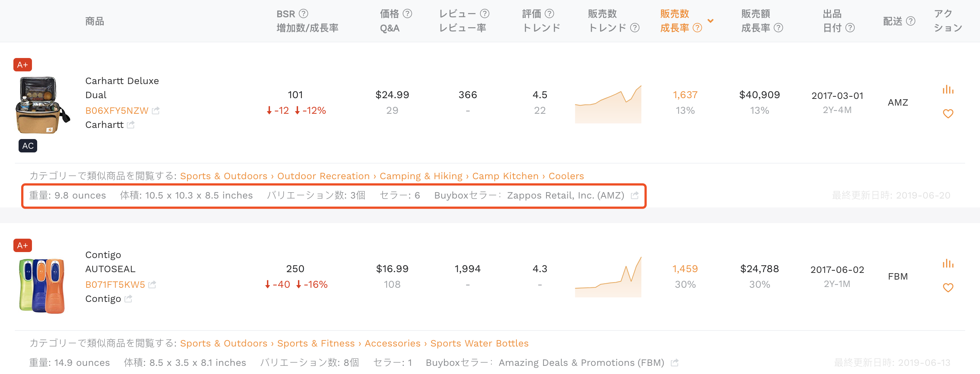
Task: Open external link icon beside Carhartt brand
Action: pyautogui.click(x=131, y=125)
